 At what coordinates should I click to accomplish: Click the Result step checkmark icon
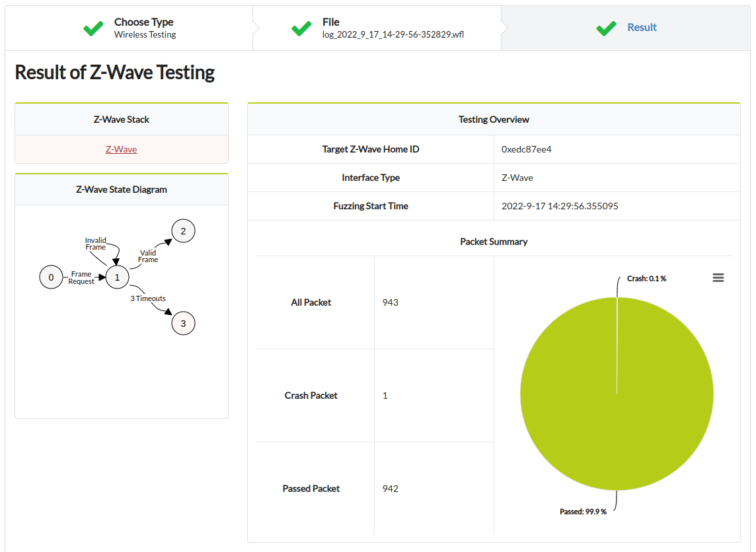click(x=606, y=28)
